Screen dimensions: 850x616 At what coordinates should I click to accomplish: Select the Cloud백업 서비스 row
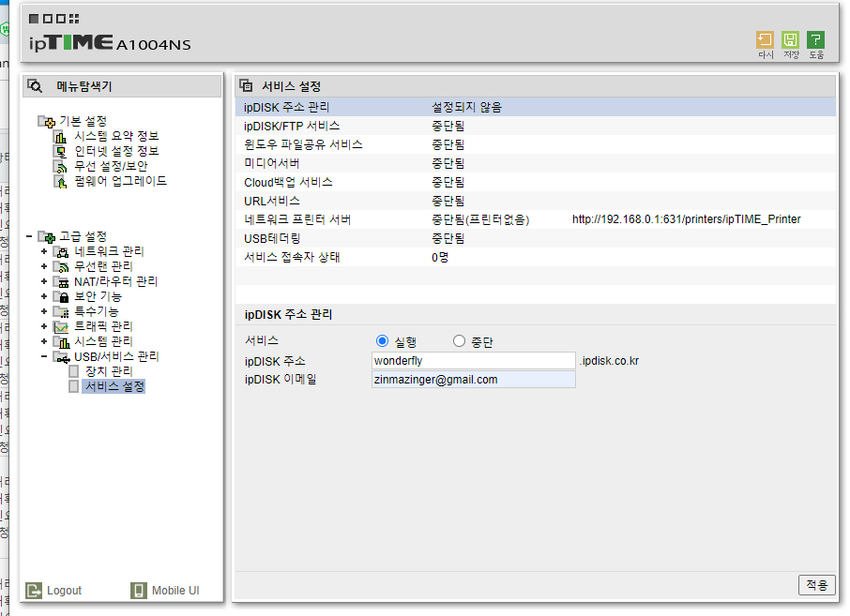click(536, 182)
